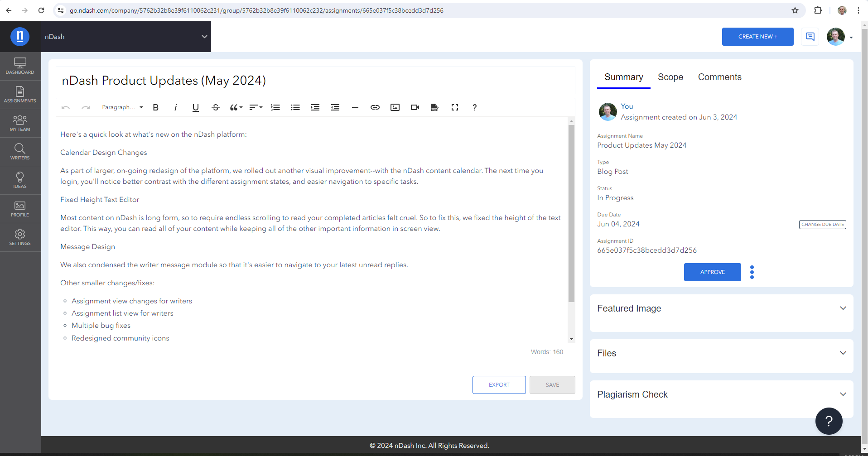The width and height of the screenshot is (868, 456).
Task: Click 'Redesigned community icons' list item
Action: point(121,338)
